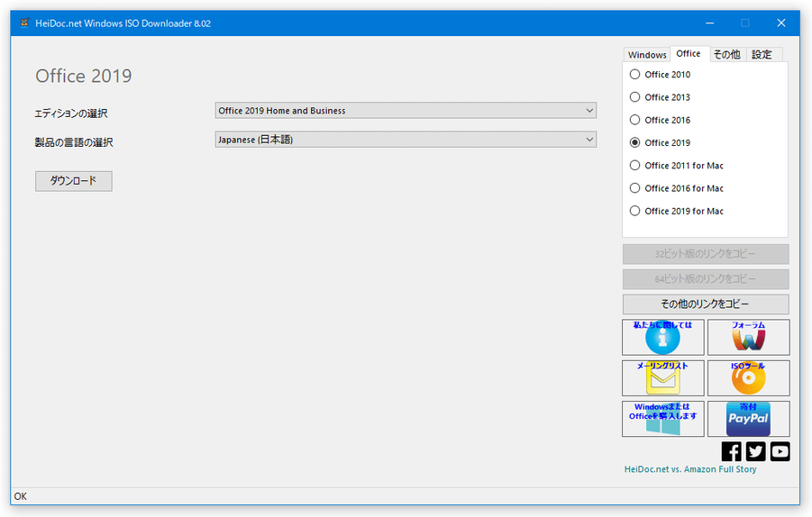Click the PayPal donate icon
The image size is (812, 517).
click(748, 419)
